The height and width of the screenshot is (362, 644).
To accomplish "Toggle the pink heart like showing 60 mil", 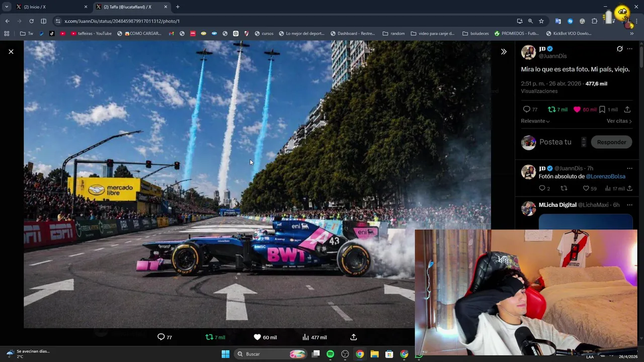I will (577, 109).
